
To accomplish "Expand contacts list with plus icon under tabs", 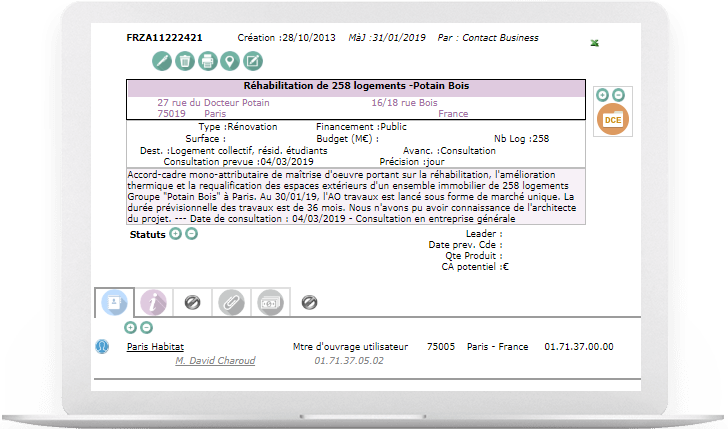I will pyautogui.click(x=130, y=327).
